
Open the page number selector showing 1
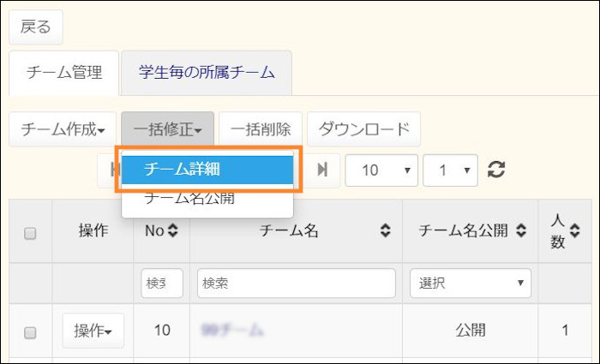coord(450,170)
